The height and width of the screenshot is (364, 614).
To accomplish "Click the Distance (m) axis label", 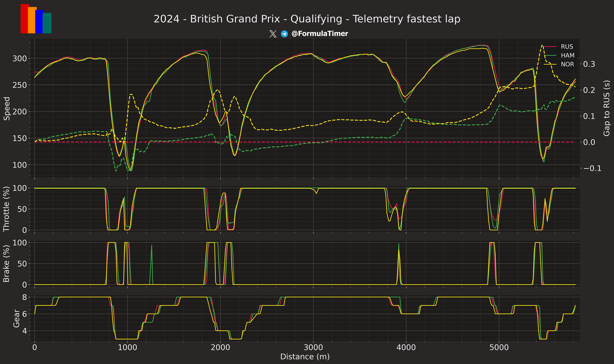I will (305, 357).
